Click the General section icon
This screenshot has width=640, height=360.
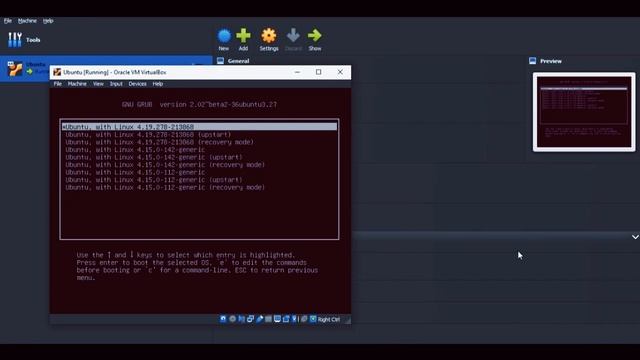220,61
